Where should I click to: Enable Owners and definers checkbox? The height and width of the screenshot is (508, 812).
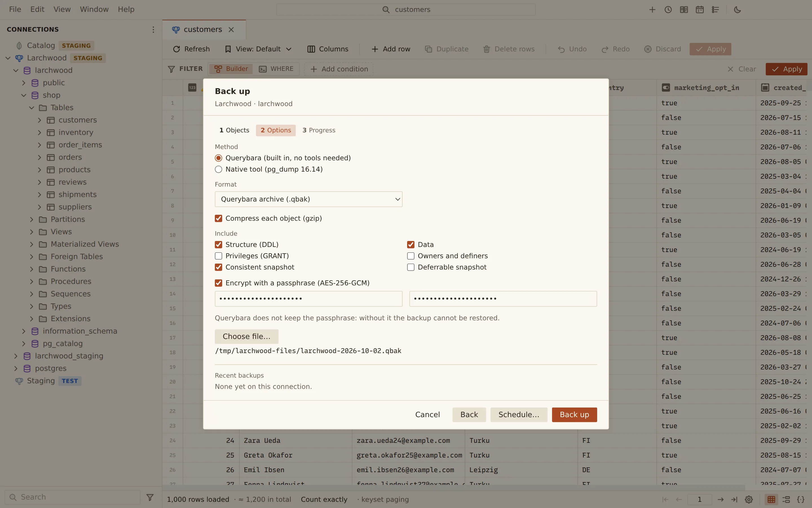[x=411, y=256]
